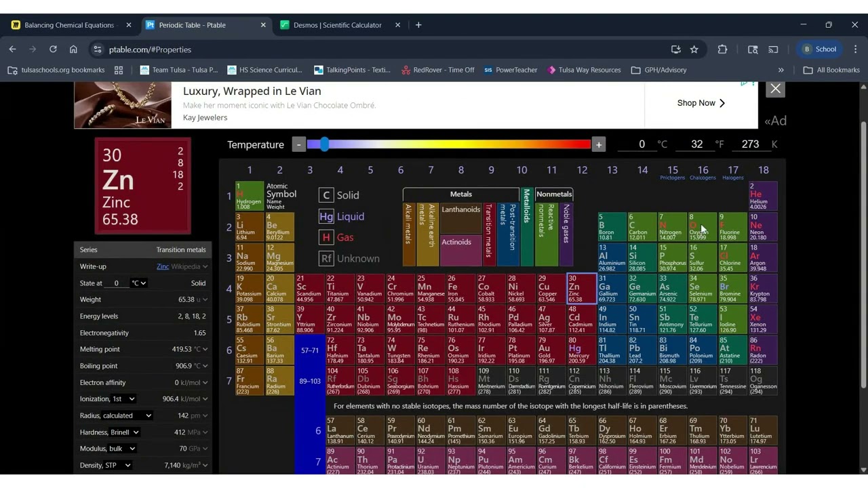Click the Shop Now ad button
Viewport: 868px width, 488px height.
[701, 103]
